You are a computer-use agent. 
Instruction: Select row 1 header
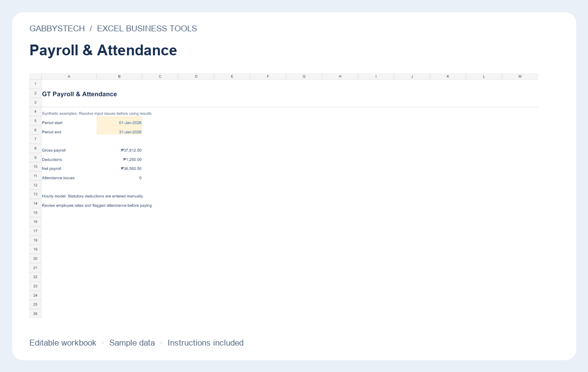35,84
